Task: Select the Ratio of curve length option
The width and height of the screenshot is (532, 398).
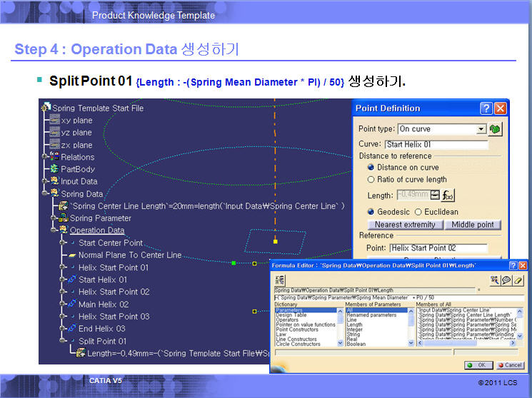Action: click(x=371, y=179)
